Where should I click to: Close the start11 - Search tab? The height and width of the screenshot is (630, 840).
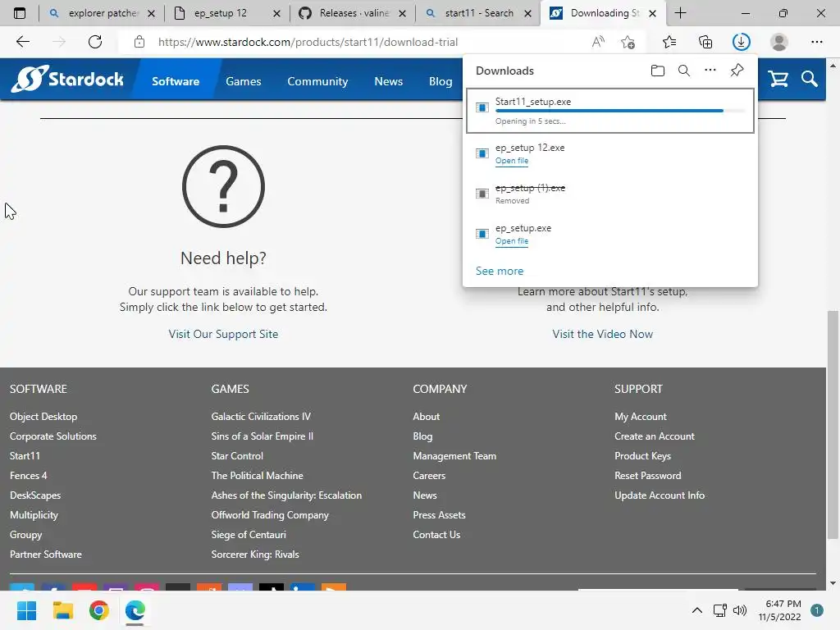tap(527, 13)
